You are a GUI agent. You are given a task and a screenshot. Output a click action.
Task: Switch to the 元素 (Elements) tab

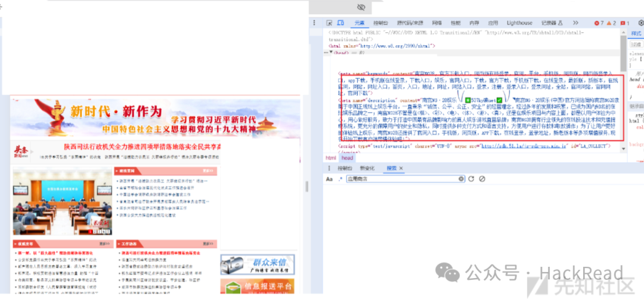(360, 23)
